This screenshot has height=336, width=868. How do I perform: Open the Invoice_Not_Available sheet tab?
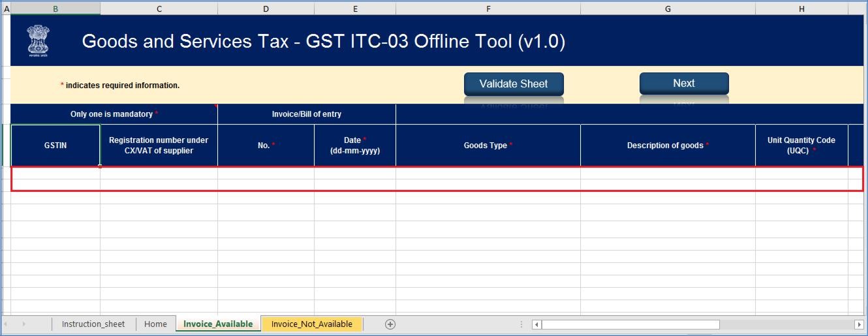tap(312, 324)
